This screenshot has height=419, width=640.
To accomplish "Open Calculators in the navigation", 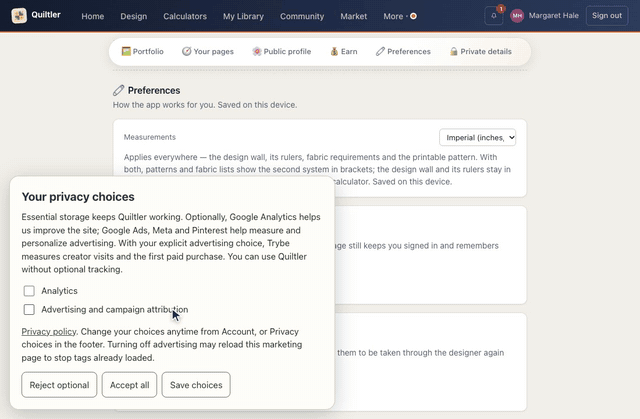I will pos(185,16).
